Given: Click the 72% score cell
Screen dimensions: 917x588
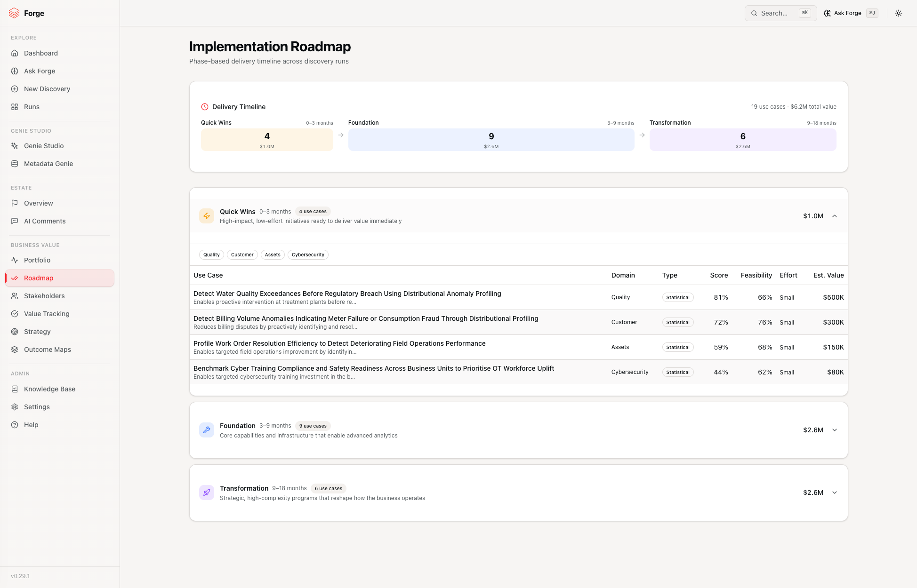Looking at the screenshot, I should point(721,322).
